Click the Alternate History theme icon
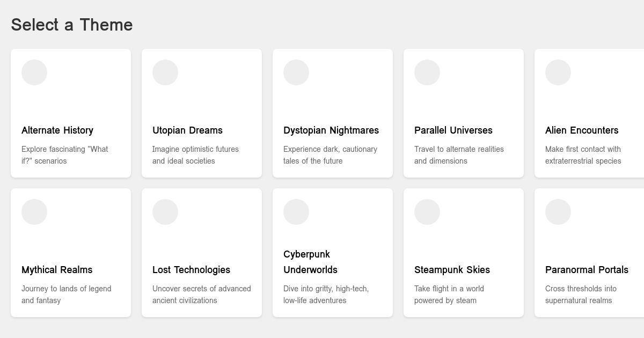Image resolution: width=644 pixels, height=338 pixels. [x=34, y=72]
